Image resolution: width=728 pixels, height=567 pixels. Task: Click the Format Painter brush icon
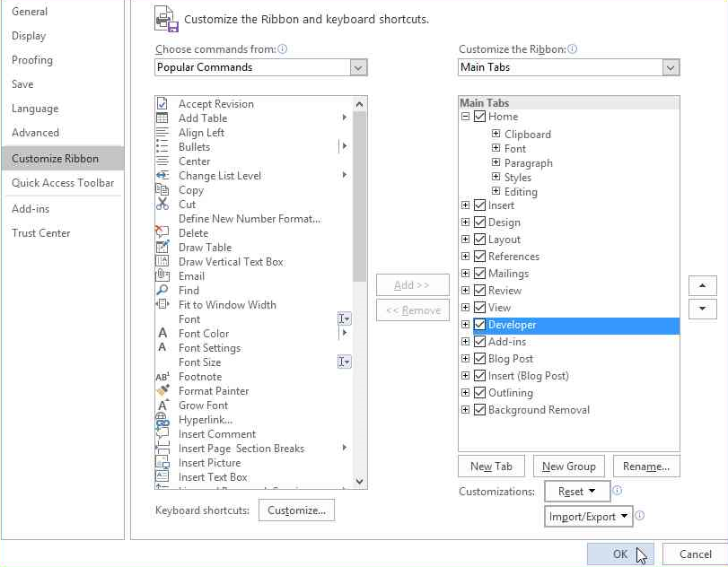pyautogui.click(x=162, y=391)
